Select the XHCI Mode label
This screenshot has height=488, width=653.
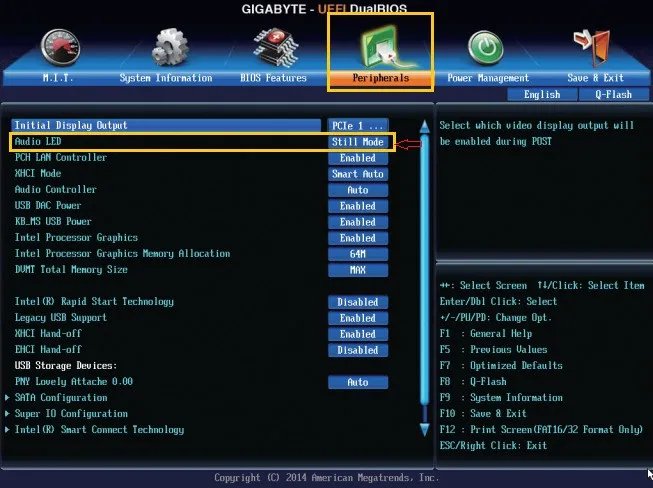[x=38, y=173]
